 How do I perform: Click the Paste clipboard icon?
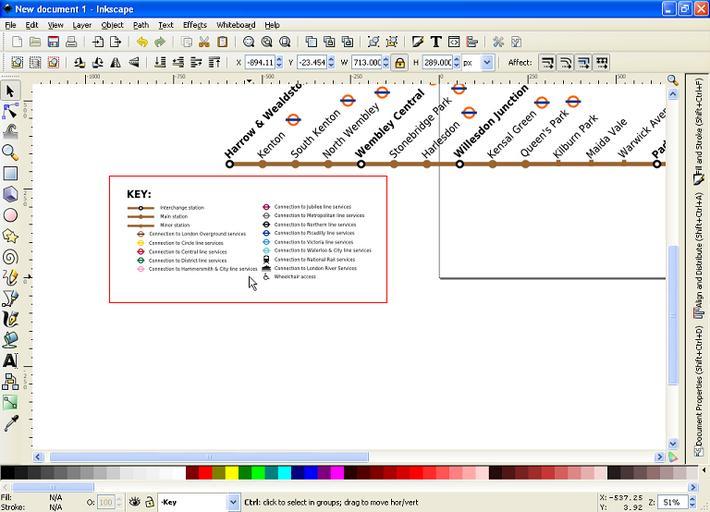coord(222,42)
